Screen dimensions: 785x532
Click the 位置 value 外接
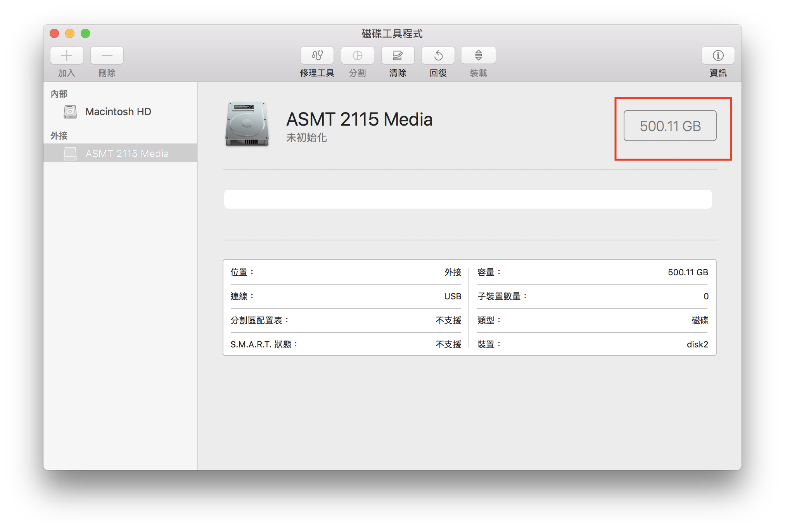[453, 272]
